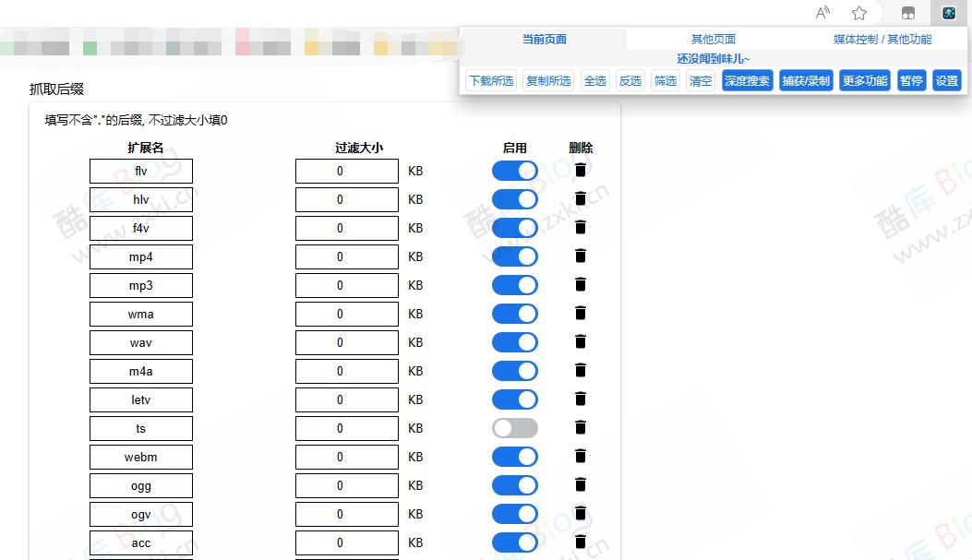Click the cat-catch extension icon in toolbar

949,13
